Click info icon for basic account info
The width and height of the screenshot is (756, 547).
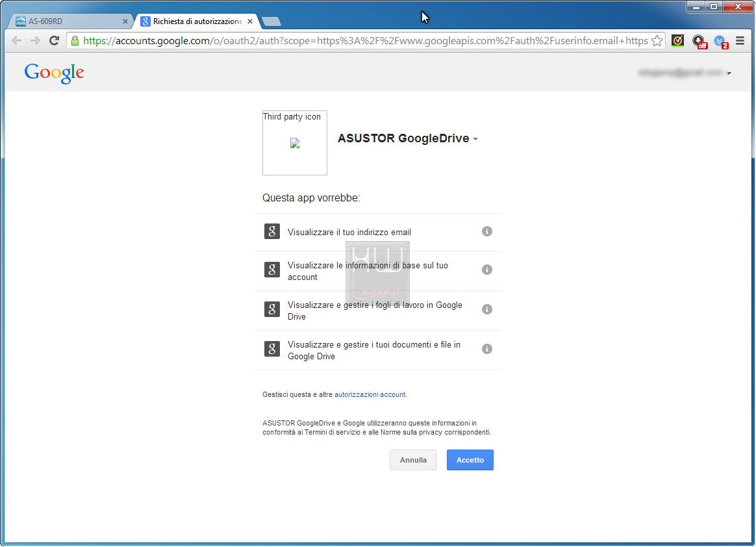click(487, 270)
